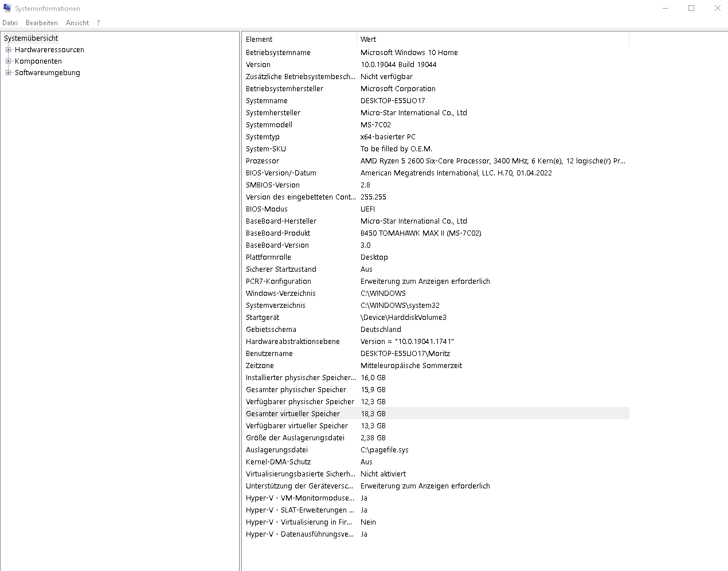Open the Datei menu
Viewport: 728px width, 571px height.
tap(10, 23)
